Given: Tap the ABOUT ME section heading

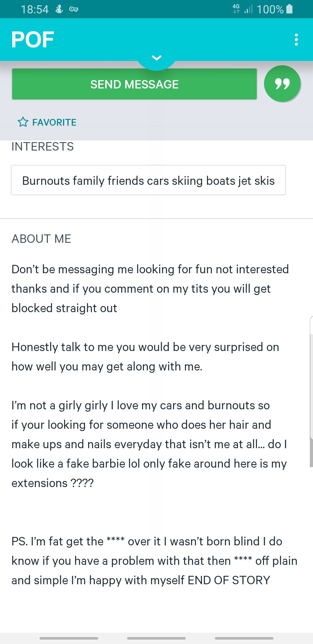Looking at the screenshot, I should click(x=41, y=239).
